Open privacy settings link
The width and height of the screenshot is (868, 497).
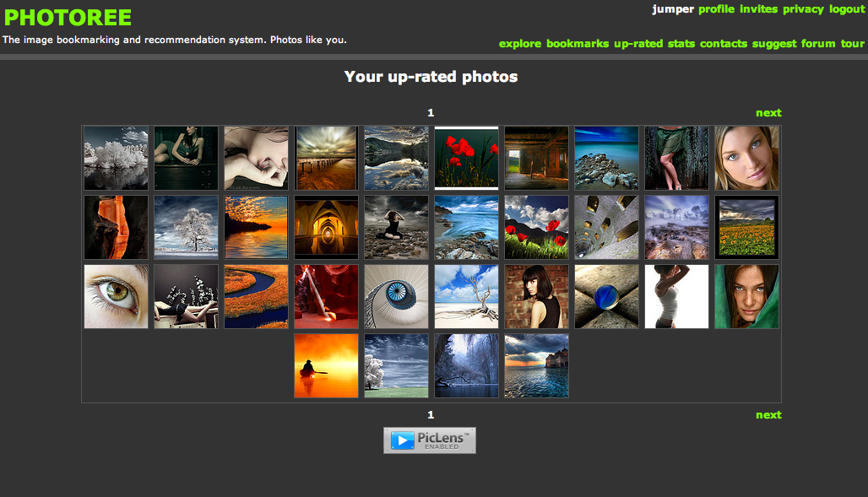pos(803,9)
